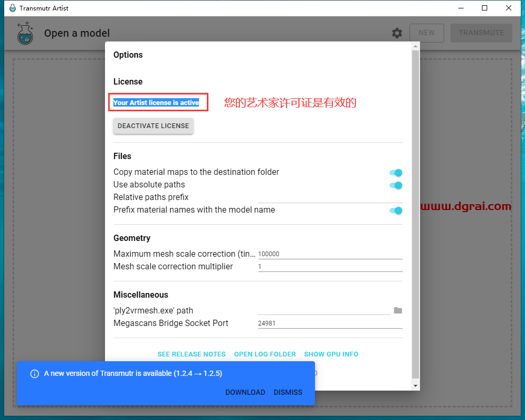525x420 pixels.
Task: Dismiss the new version notification
Action: pyautogui.click(x=288, y=392)
